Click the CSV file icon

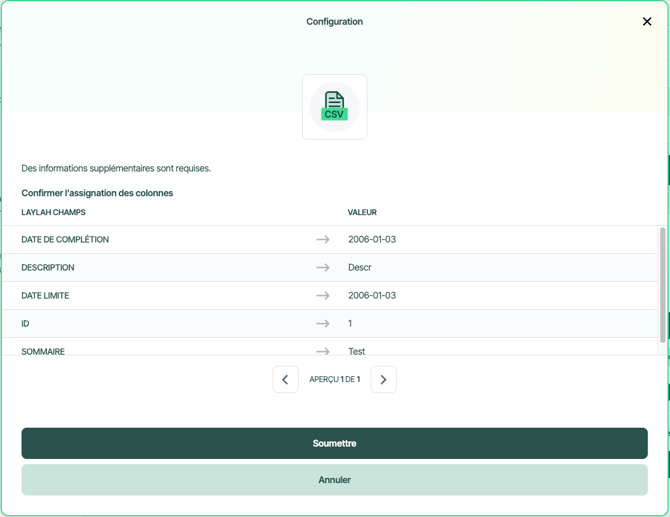335,107
